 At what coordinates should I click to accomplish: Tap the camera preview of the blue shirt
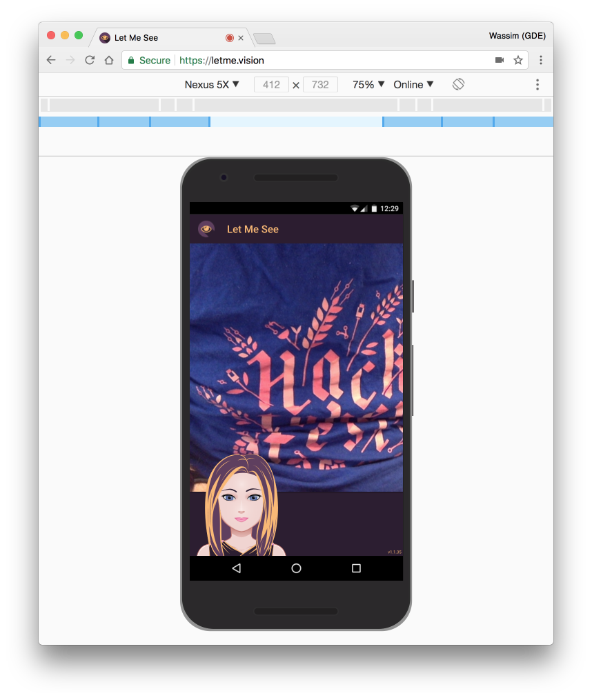[296, 367]
